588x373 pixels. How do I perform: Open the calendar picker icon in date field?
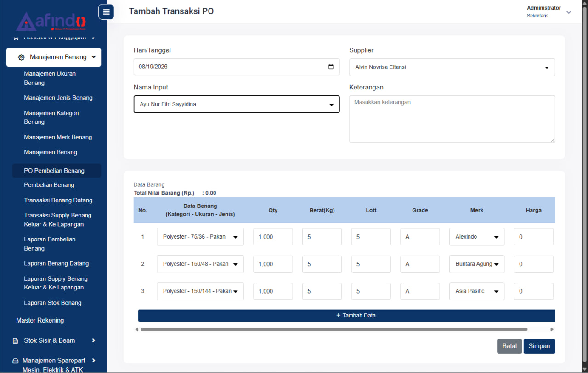331,67
